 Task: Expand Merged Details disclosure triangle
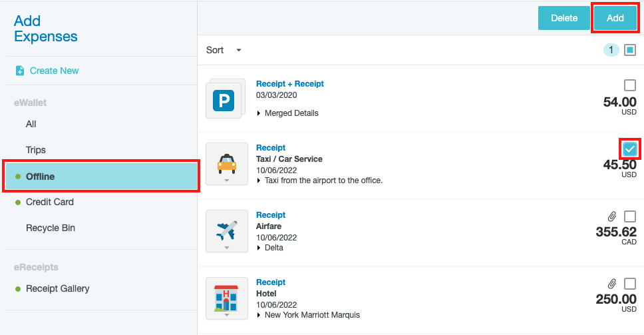coord(259,113)
